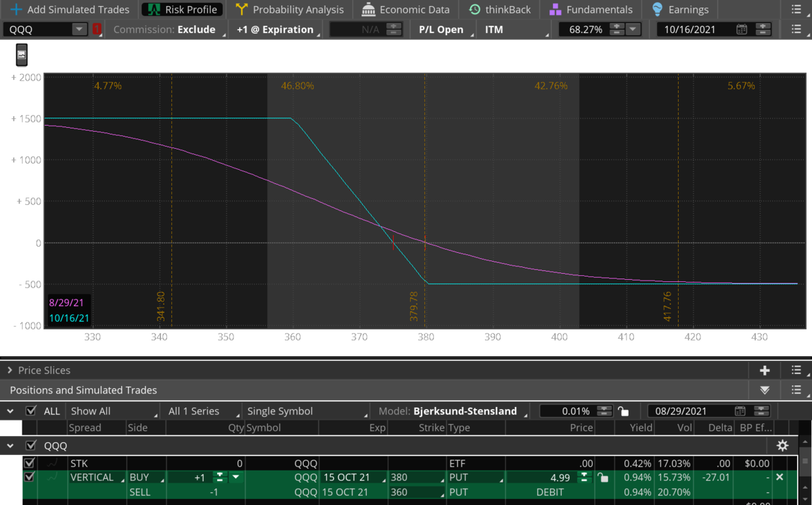Open the Commission Exclude dropdown
Image resolution: width=812 pixels, height=505 pixels.
[x=168, y=30]
